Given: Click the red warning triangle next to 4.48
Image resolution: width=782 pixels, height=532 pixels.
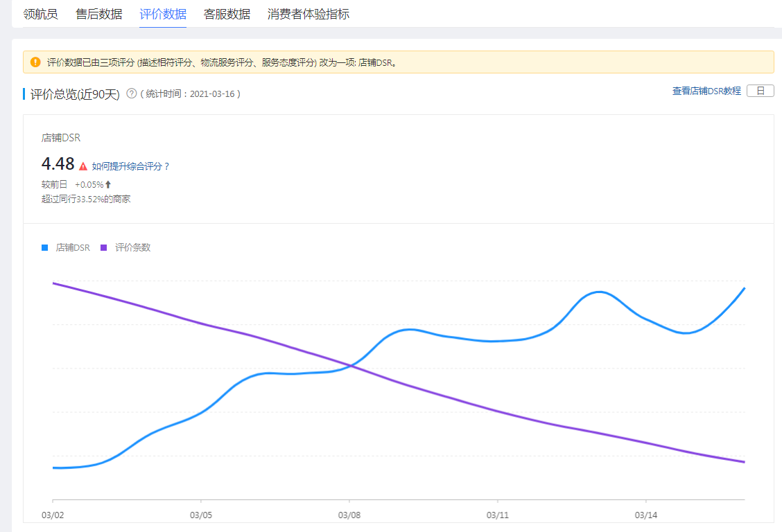Looking at the screenshot, I should (83, 166).
